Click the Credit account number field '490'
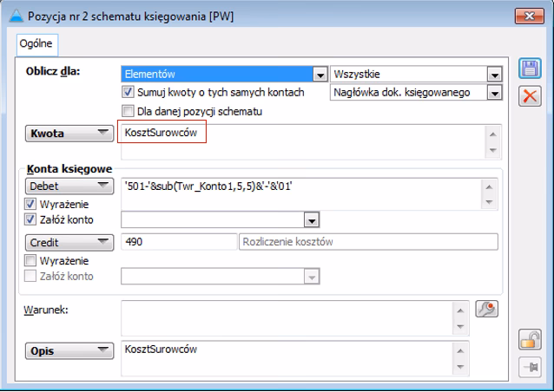 (x=179, y=242)
